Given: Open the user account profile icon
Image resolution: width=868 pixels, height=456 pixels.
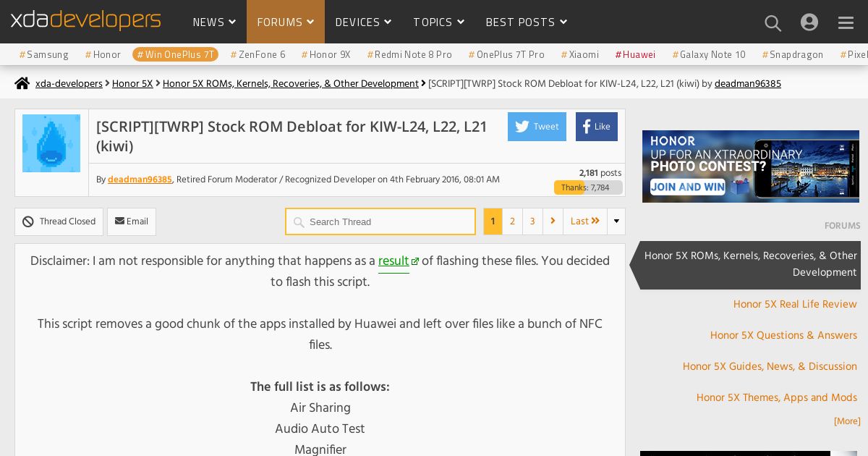Looking at the screenshot, I should click(x=809, y=22).
